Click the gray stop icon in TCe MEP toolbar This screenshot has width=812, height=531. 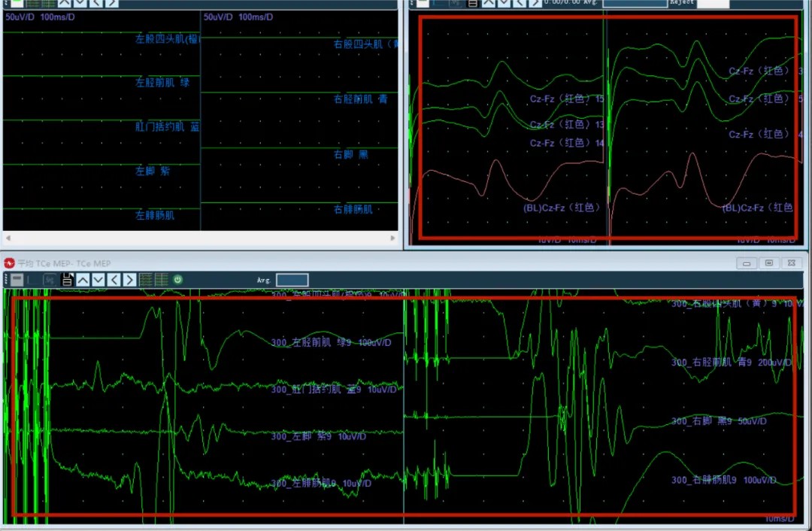click(17, 280)
